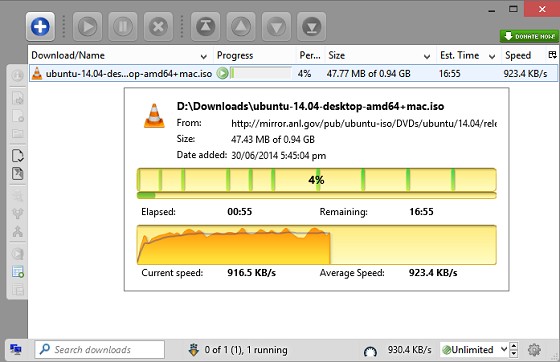Click the 16:55 Est. Time cell
The width and height of the screenshot is (560, 362).
[449, 74]
